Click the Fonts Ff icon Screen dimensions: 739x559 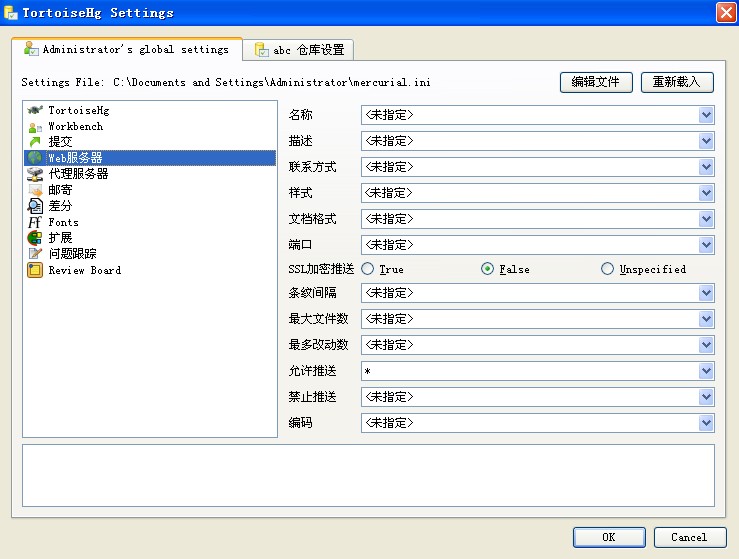tap(35, 222)
